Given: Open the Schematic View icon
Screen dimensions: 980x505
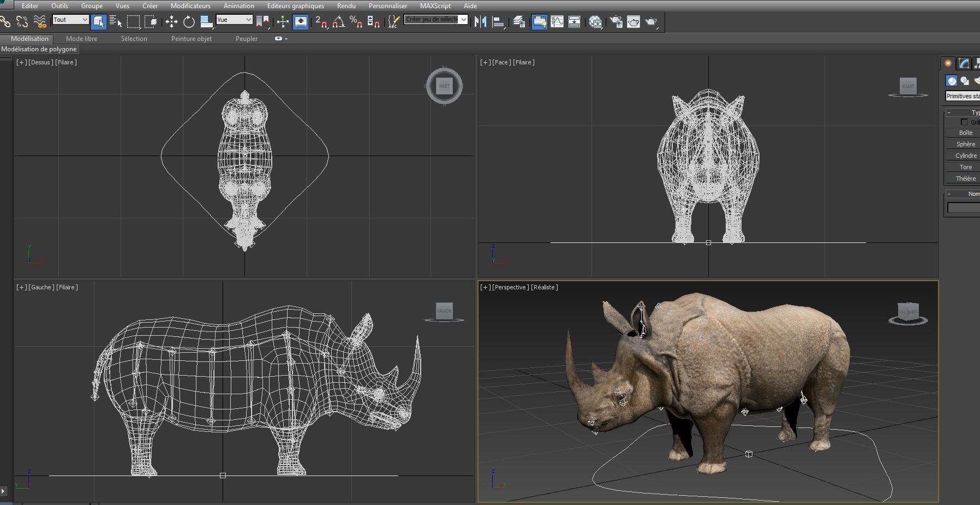Looking at the screenshot, I should click(x=575, y=22).
